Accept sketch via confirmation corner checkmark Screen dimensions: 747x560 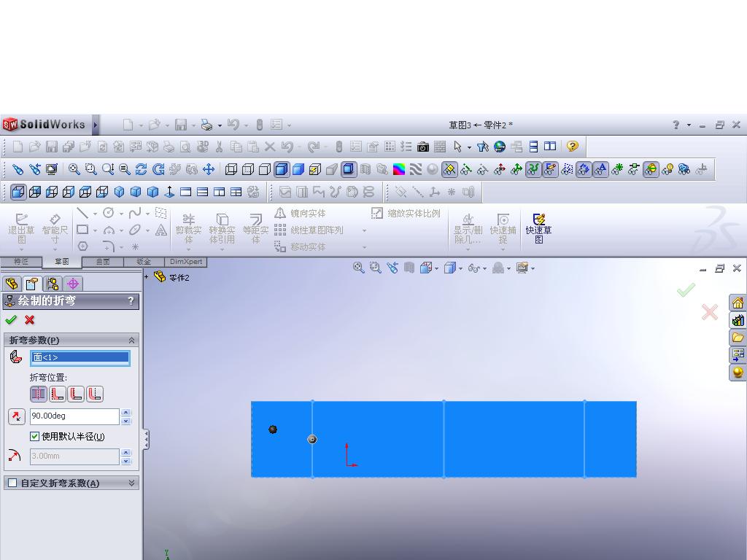686,289
